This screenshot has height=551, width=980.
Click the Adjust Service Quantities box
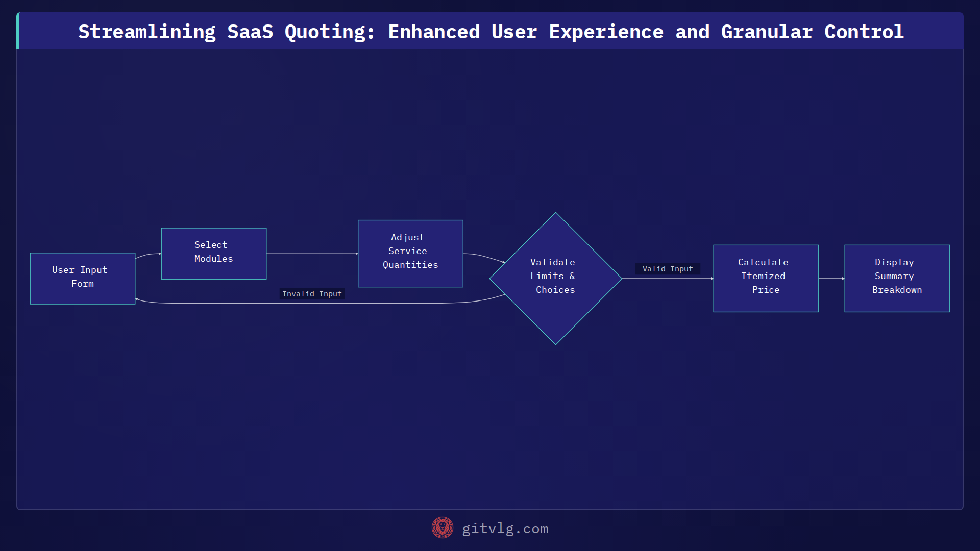point(410,254)
